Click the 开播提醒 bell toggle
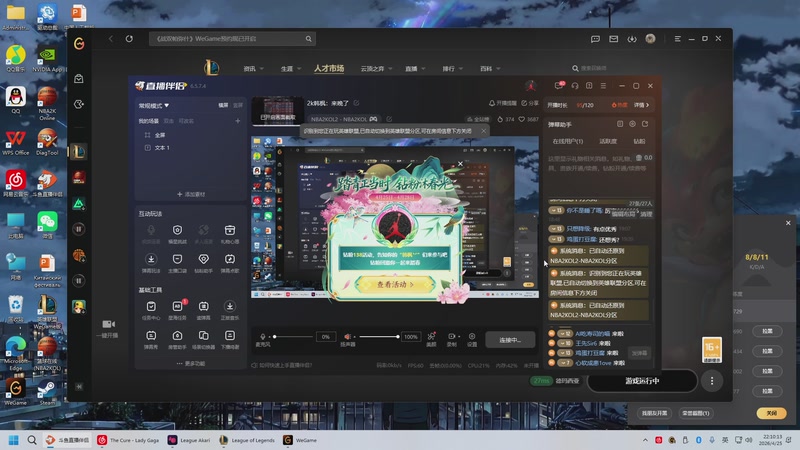Screen dimensions: 800x450 click(x=503, y=103)
